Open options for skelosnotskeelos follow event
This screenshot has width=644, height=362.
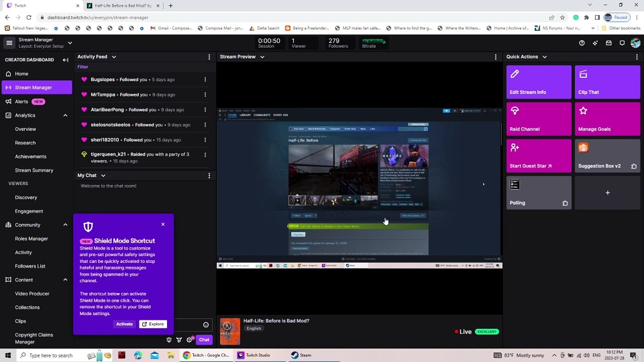pos(205,125)
